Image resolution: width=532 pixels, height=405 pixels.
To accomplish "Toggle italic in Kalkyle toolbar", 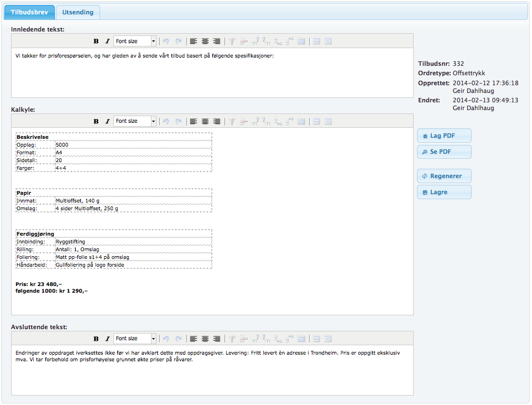I will click(x=107, y=121).
